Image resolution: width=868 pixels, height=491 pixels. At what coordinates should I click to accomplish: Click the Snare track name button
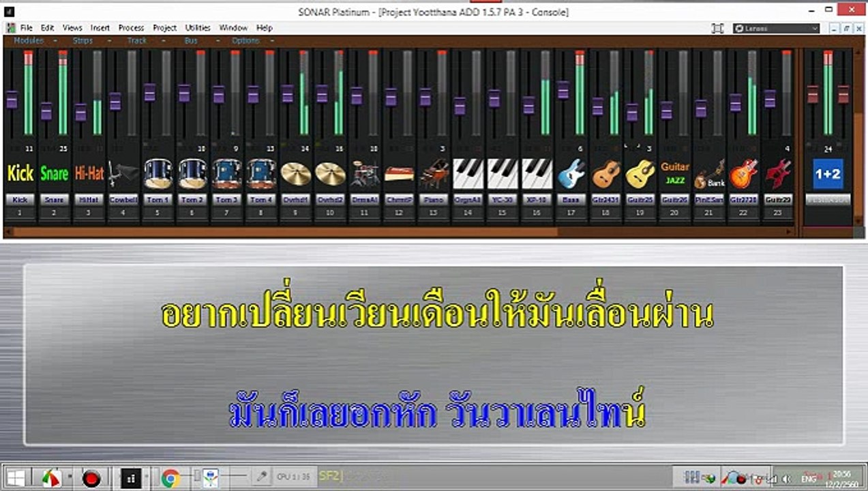55,200
